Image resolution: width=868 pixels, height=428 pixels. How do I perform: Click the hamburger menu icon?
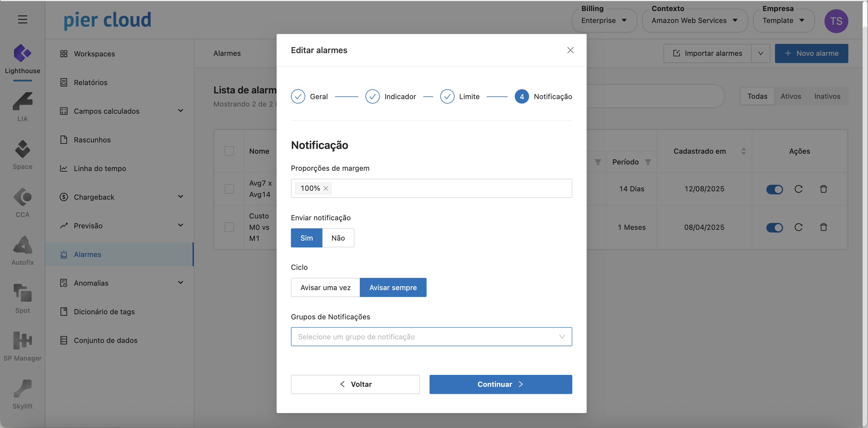(22, 20)
